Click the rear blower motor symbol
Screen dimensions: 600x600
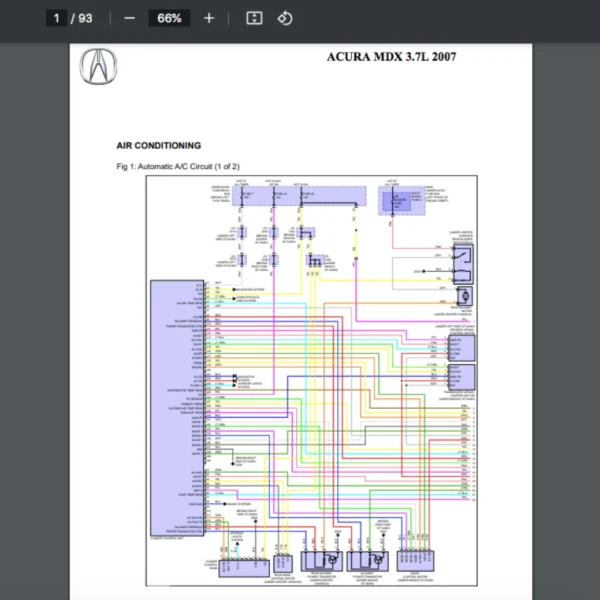[464, 298]
